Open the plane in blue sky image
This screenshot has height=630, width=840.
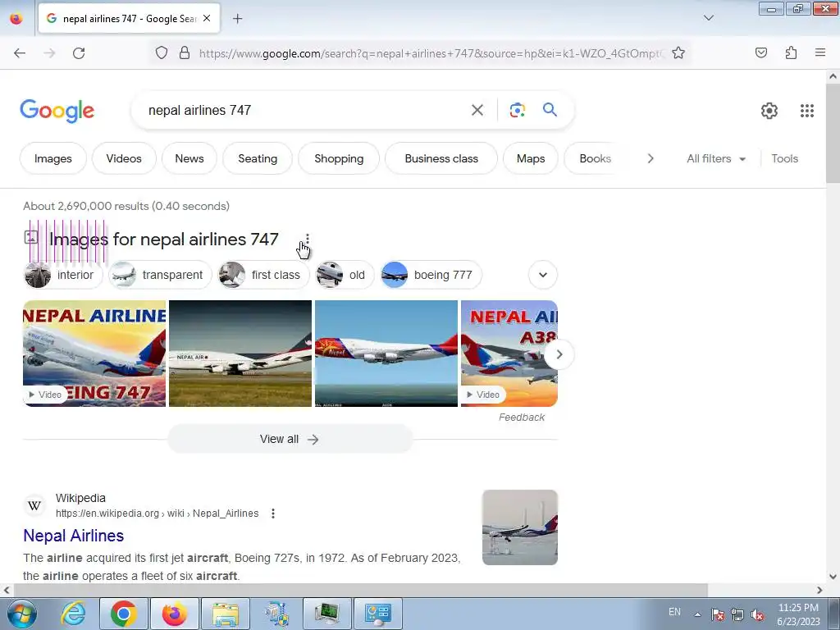click(386, 354)
